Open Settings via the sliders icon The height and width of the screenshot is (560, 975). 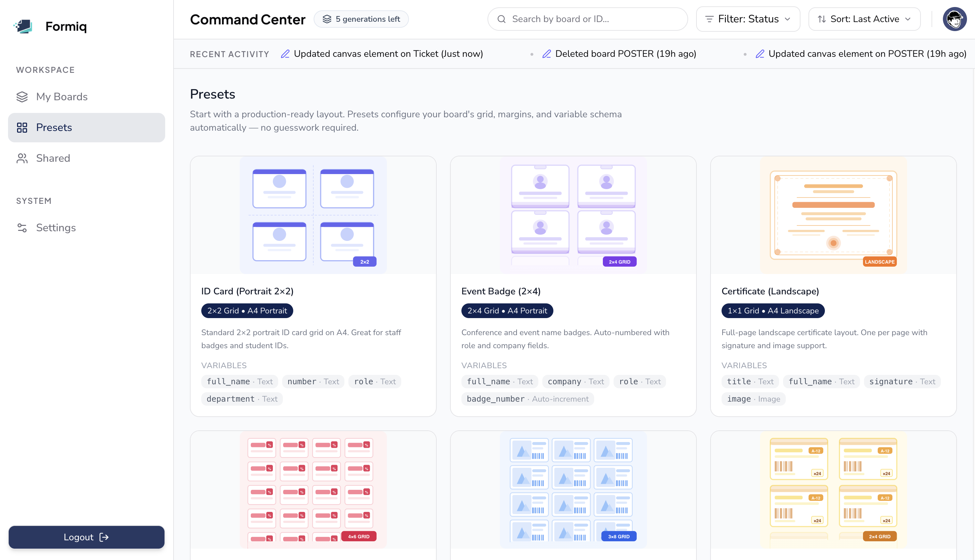tap(22, 227)
